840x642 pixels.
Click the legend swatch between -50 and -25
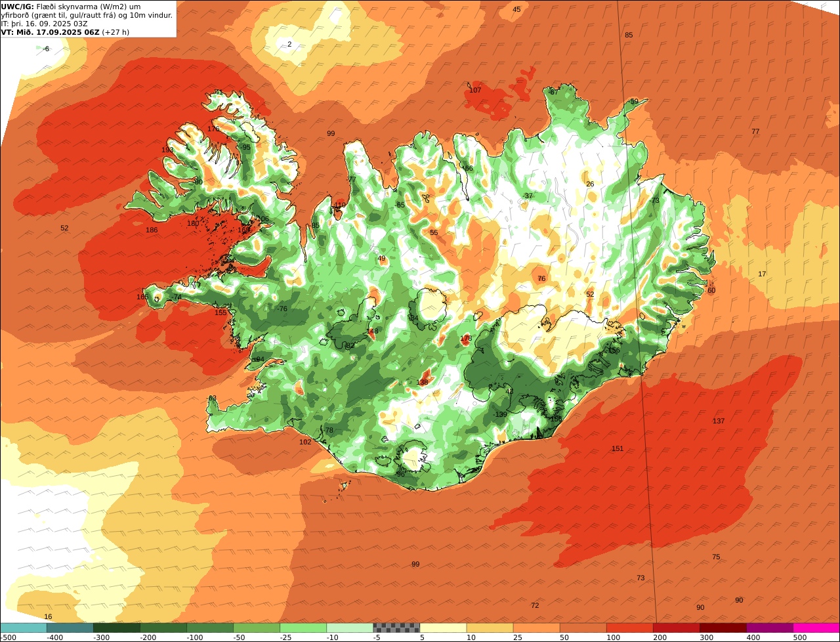(x=257, y=628)
